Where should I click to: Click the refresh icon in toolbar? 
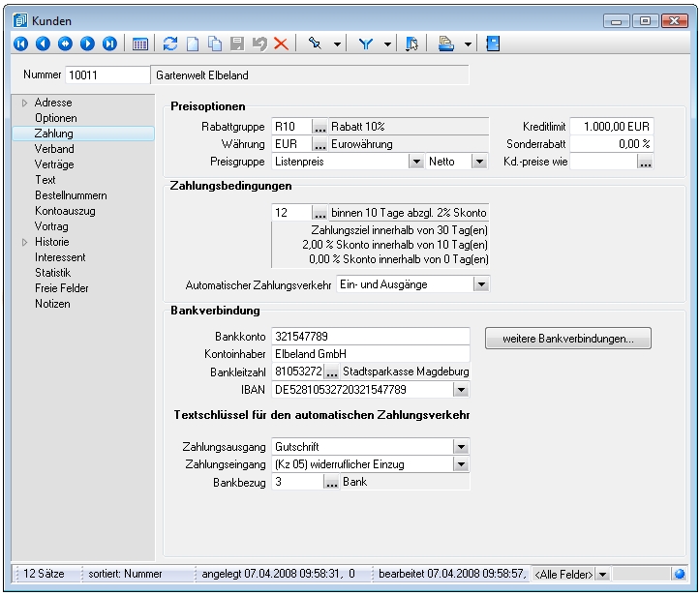coord(170,44)
